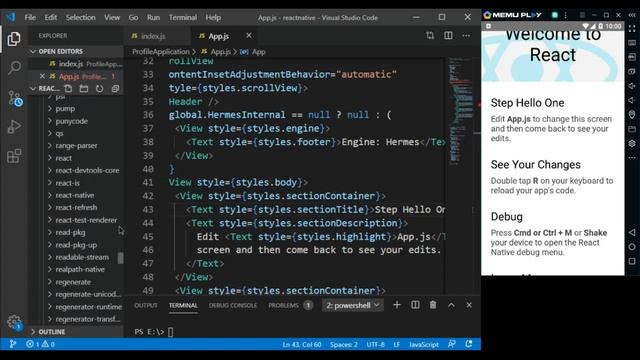The width and height of the screenshot is (640, 360).
Task: Close the terminal panel
Action: pyautogui.click(x=469, y=305)
